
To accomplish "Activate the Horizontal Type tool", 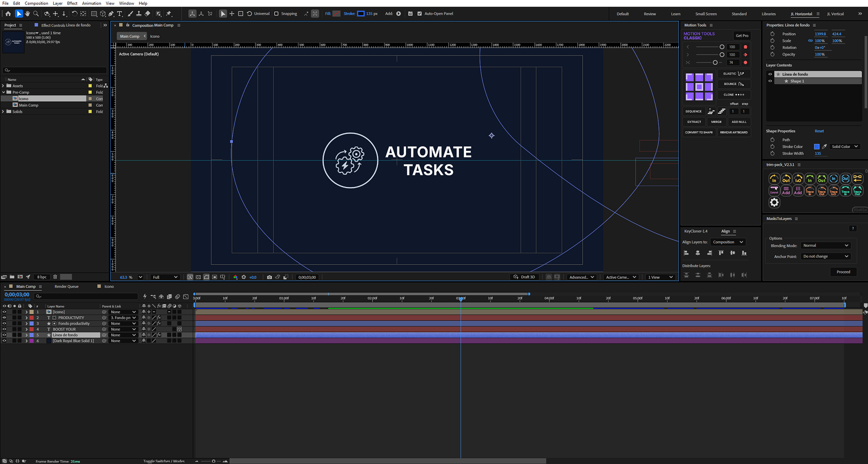I will 120,14.
